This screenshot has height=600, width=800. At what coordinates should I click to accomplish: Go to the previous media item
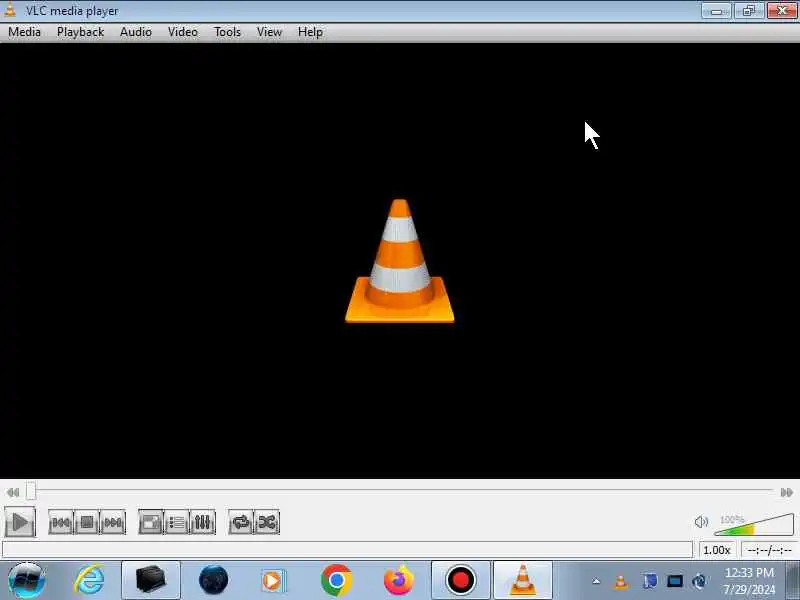[61, 522]
